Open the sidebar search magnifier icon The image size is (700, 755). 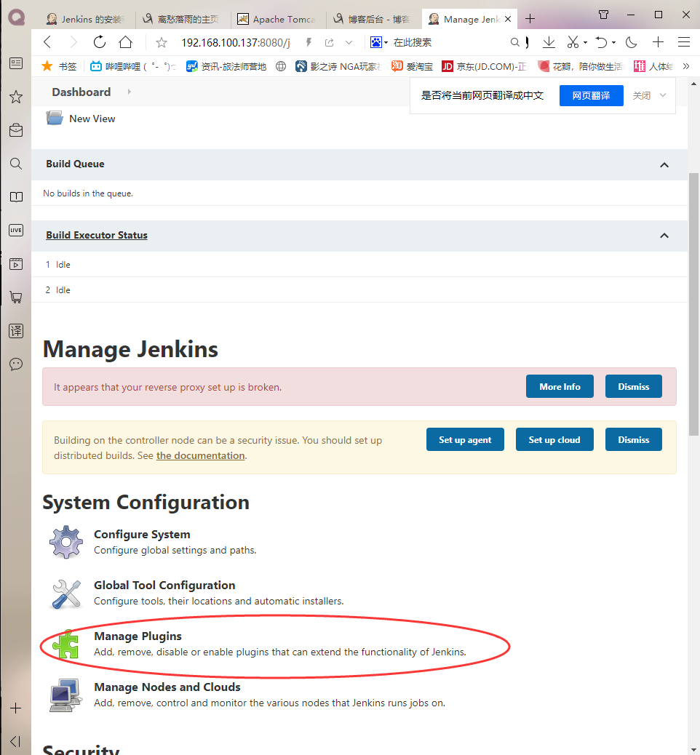coord(16,164)
